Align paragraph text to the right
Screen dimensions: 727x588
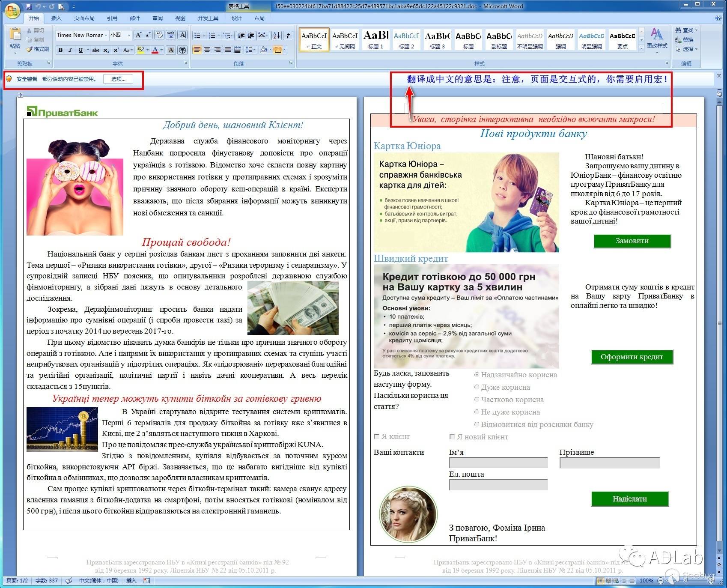(218, 50)
